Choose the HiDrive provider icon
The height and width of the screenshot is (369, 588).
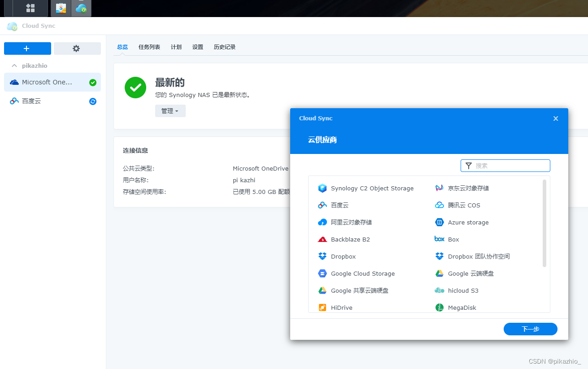322,307
